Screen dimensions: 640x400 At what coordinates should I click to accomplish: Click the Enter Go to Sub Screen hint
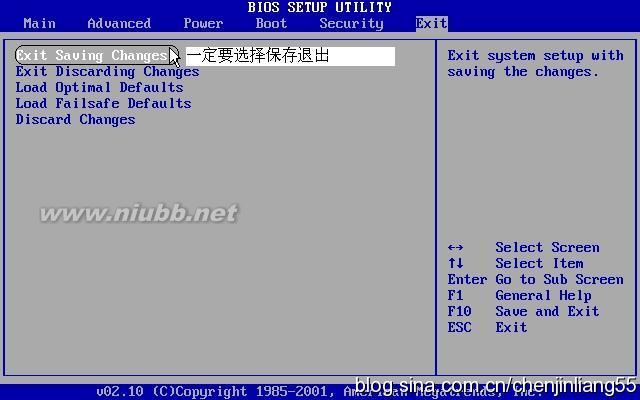click(x=535, y=280)
